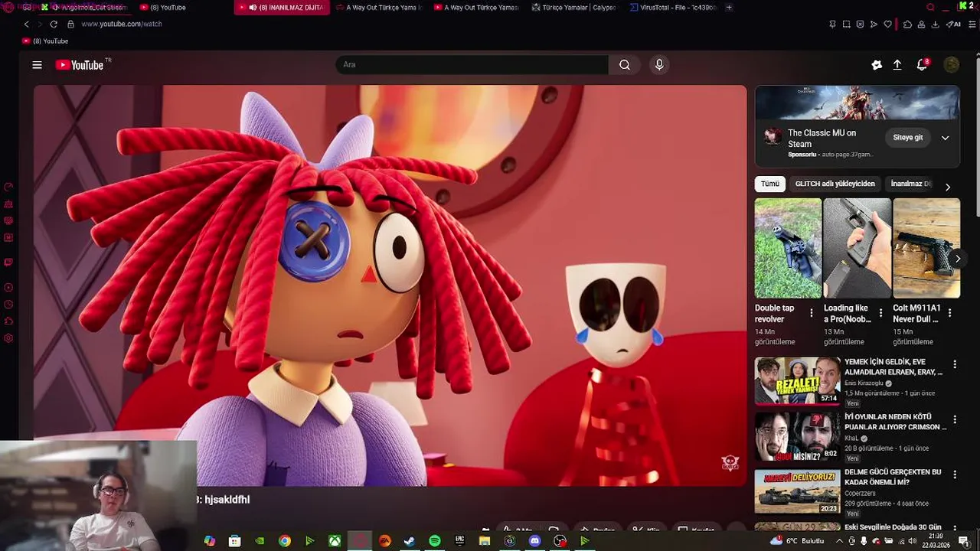Open Enis Kirazoglu channel link
The image size is (980, 551).
pos(864,383)
